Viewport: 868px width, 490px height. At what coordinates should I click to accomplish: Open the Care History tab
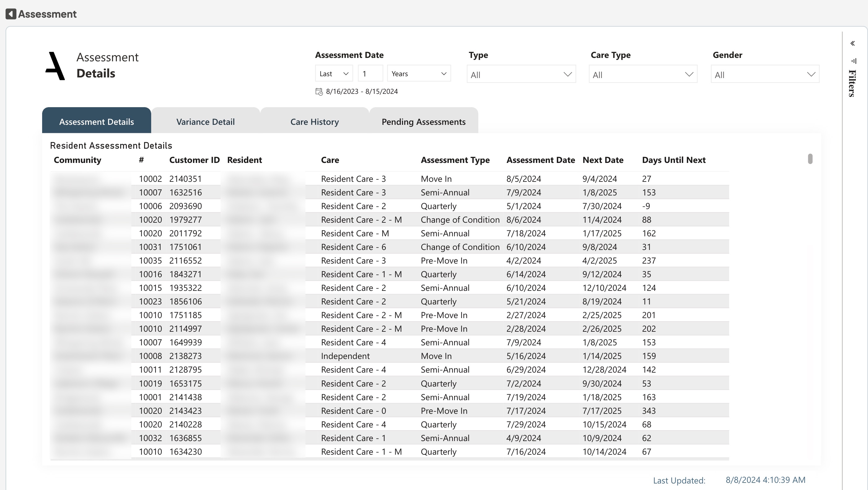point(314,122)
